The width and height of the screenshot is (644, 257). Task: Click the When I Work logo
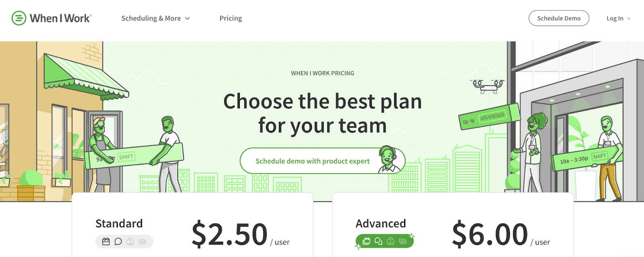point(52,18)
